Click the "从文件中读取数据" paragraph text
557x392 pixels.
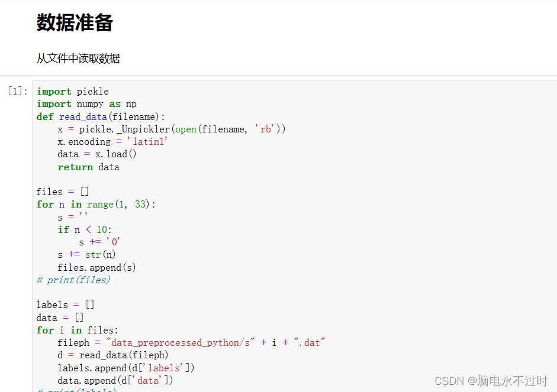pyautogui.click(x=78, y=59)
